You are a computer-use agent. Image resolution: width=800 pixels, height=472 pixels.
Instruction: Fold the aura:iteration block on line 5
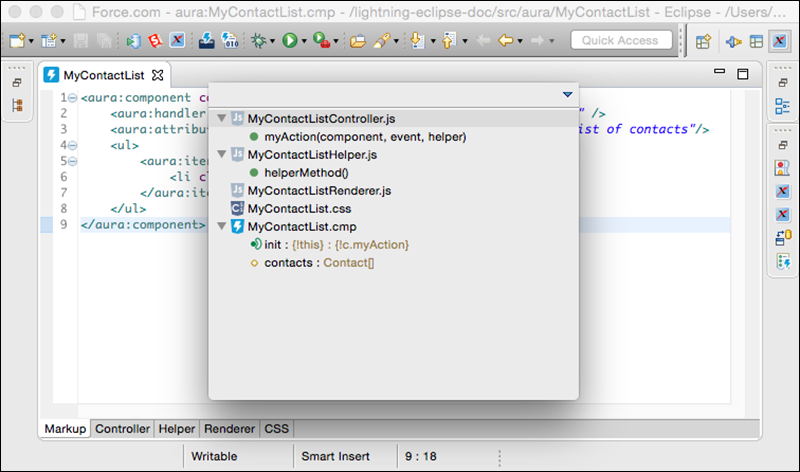(x=72, y=161)
